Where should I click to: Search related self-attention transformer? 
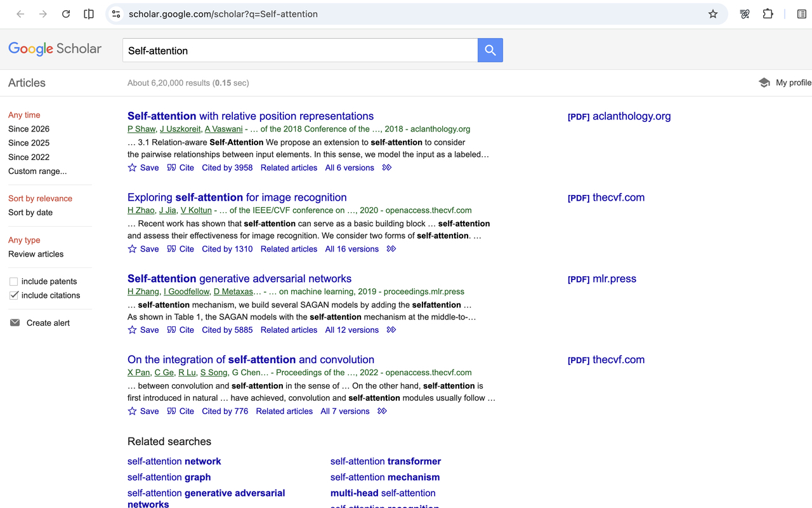pyautogui.click(x=386, y=461)
